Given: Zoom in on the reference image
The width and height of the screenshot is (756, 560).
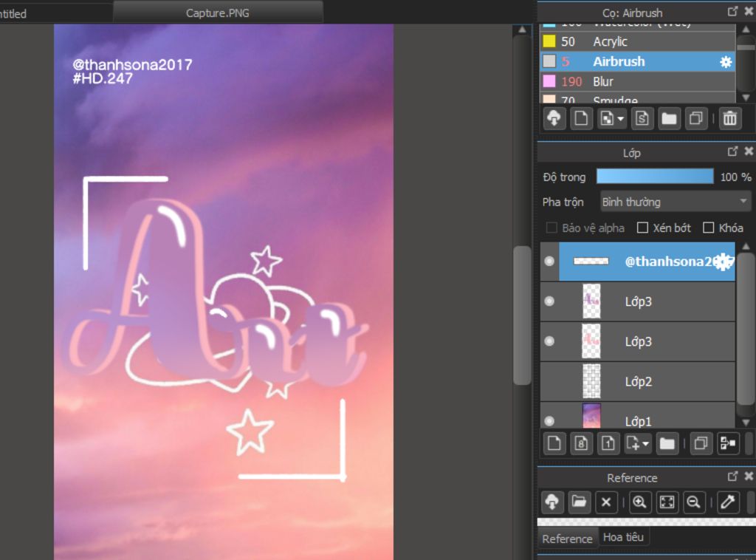Looking at the screenshot, I should [640, 502].
